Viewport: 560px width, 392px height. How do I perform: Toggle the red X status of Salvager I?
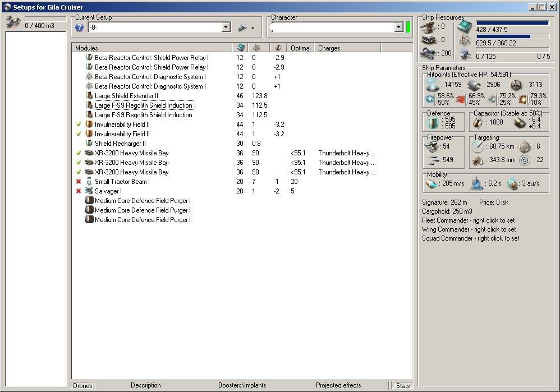[79, 191]
